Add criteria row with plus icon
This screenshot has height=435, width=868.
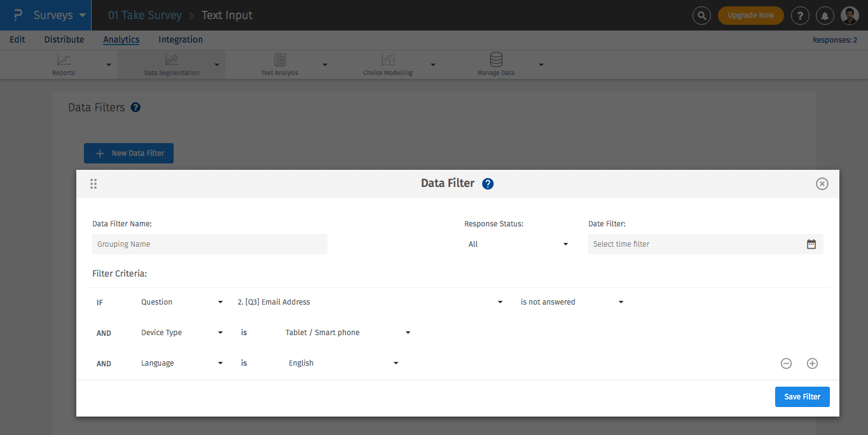point(812,364)
